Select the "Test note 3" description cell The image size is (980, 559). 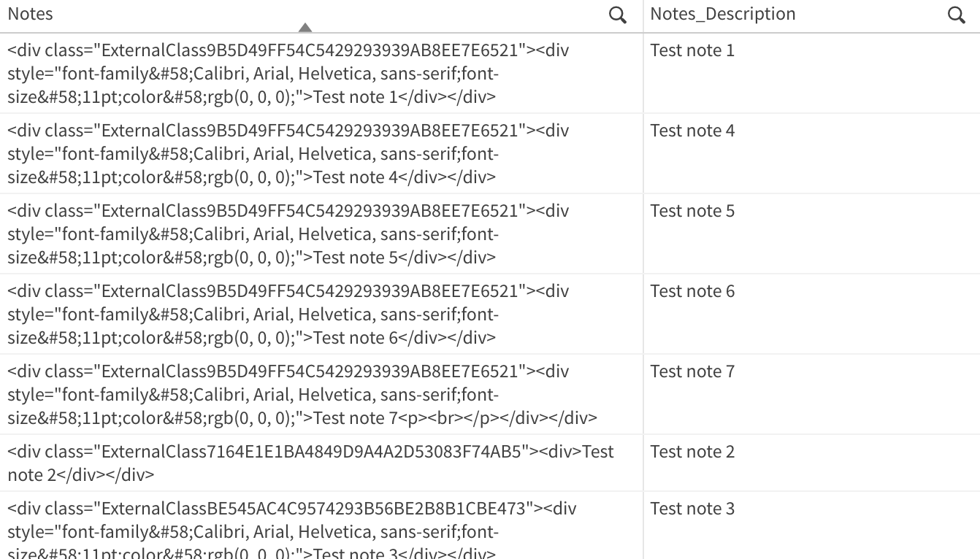click(x=692, y=509)
